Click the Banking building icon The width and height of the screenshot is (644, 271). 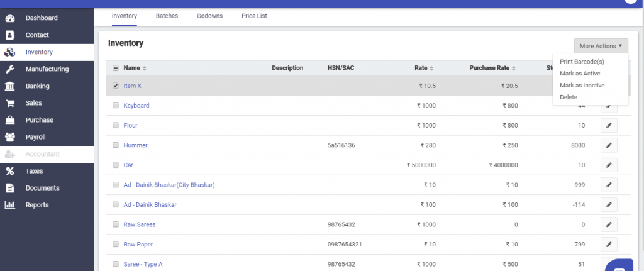click(10, 86)
